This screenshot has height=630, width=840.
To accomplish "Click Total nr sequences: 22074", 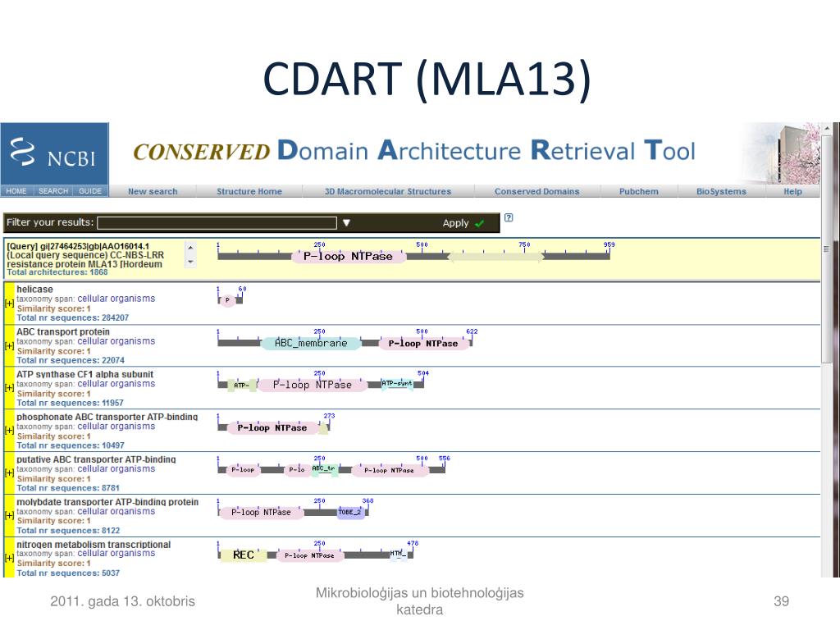I will pos(71,361).
